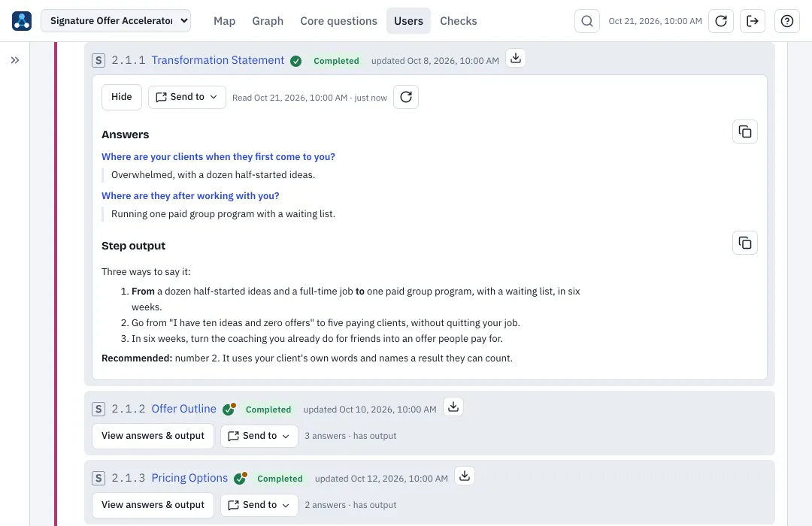The image size is (812, 526).
Task: Click 'updated Oct 12, 2026, 10:00 AM' text
Action: click(x=381, y=479)
